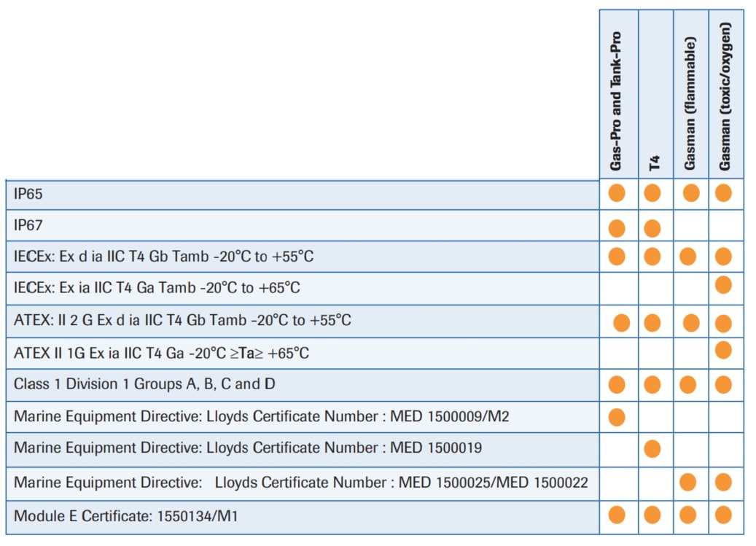This screenshot has height=546, width=756.
Task: Click IECEx +55°C dot under T4 column
Action: coord(652,257)
